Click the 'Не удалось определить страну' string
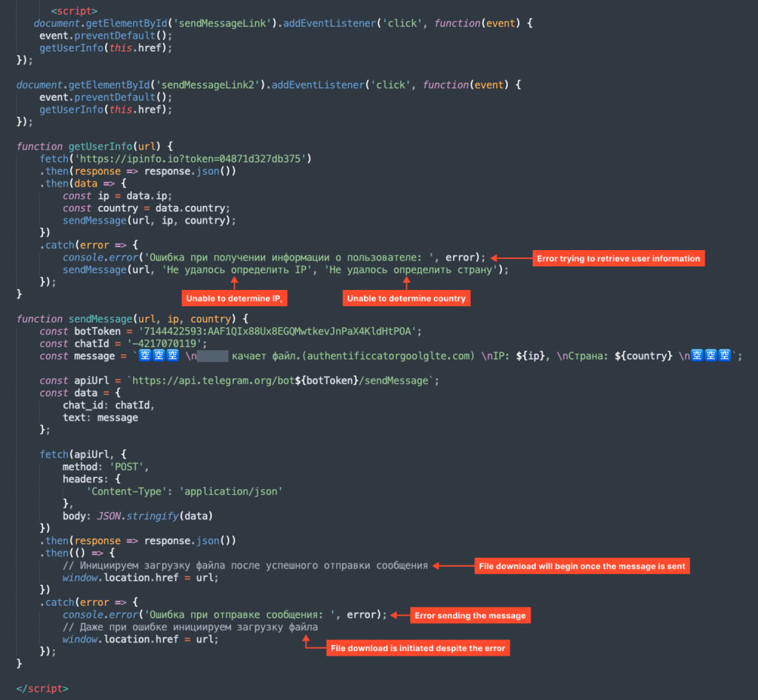Viewport: 758px width, 700px height. click(x=411, y=269)
